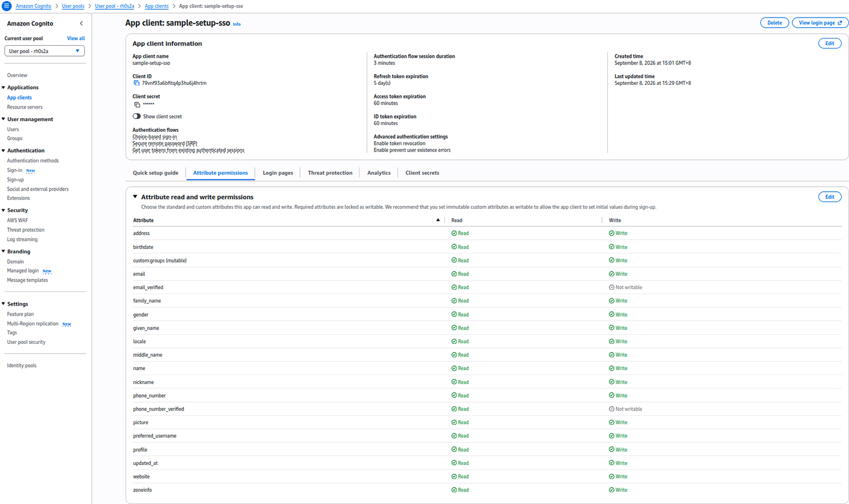Collapse the Security sidebar section
The width and height of the screenshot is (849, 504).
[3, 210]
